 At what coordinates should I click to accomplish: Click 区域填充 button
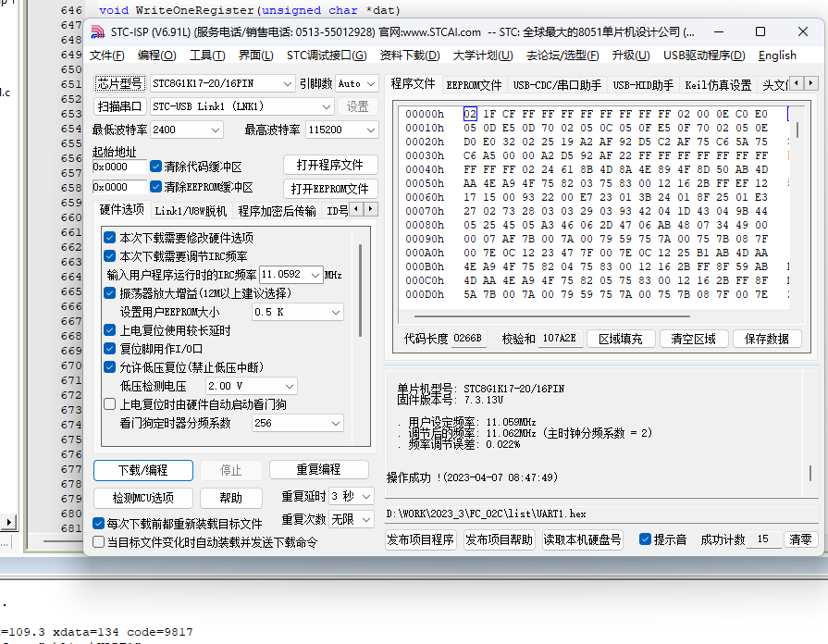point(621,339)
